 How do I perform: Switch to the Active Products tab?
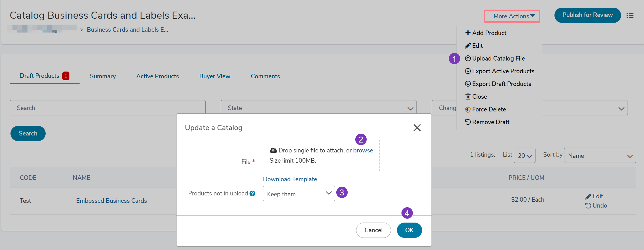pyautogui.click(x=158, y=76)
